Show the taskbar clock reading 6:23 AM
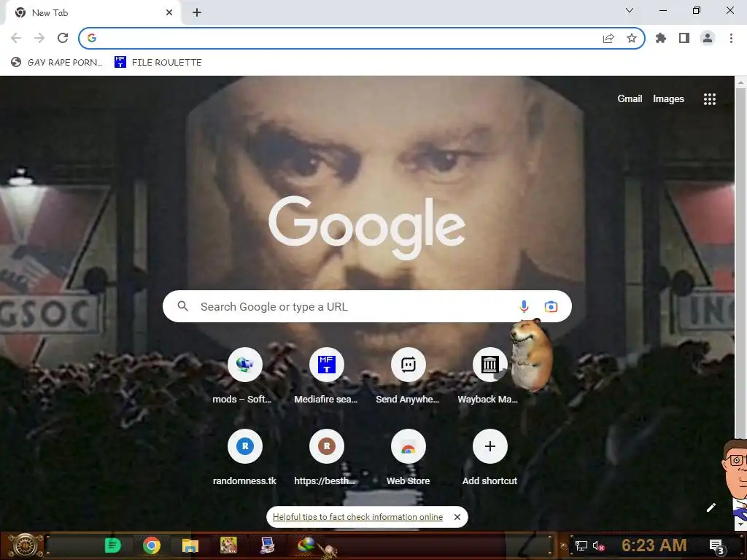747x560 pixels. point(654,545)
